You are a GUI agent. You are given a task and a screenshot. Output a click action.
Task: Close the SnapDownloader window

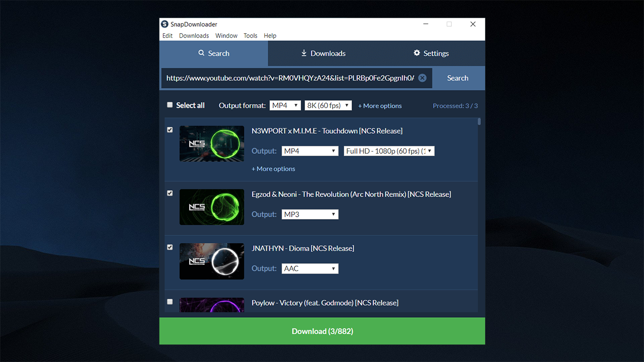472,24
